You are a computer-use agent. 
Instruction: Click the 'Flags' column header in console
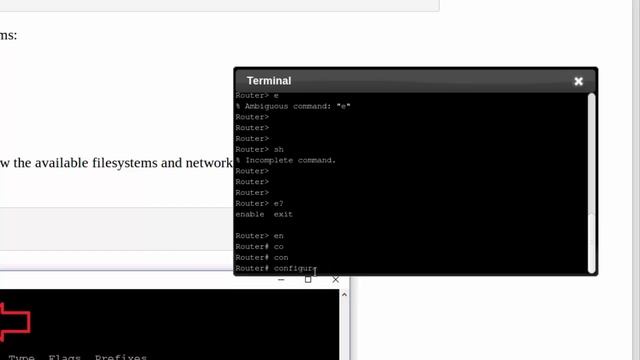(x=64, y=357)
